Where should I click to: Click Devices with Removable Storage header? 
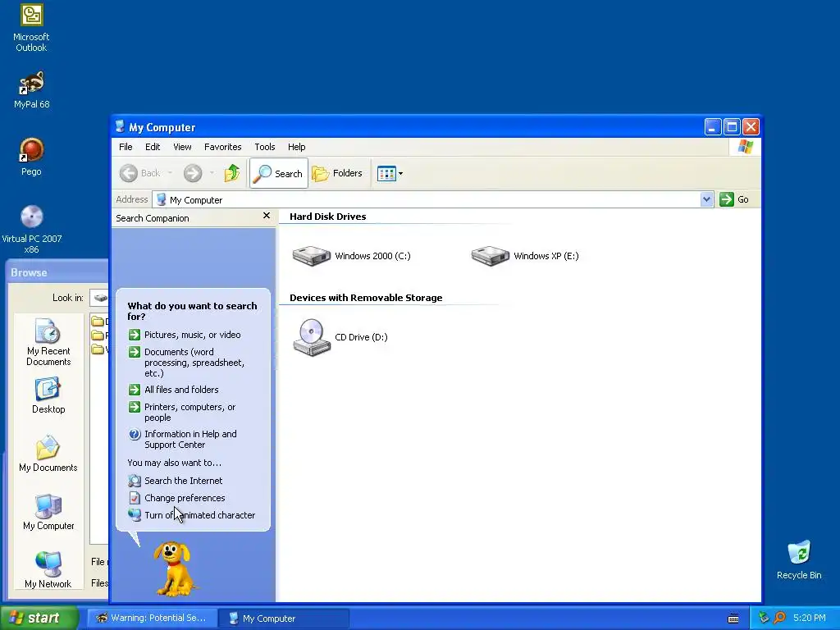coord(366,298)
